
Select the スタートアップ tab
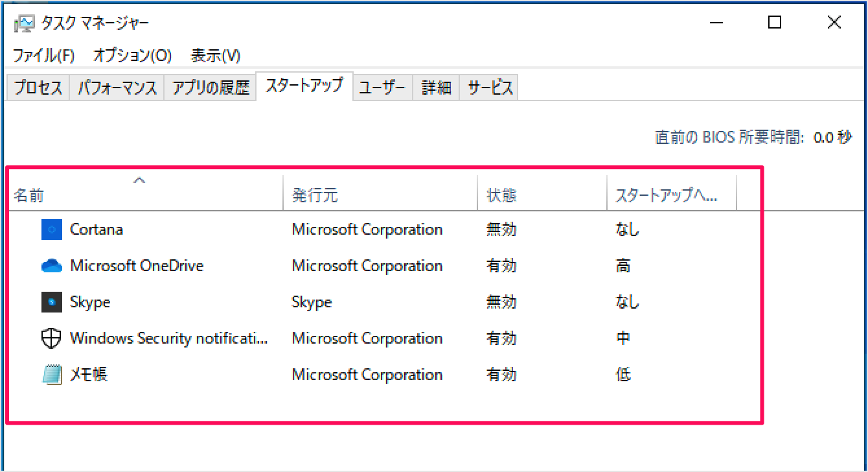coord(304,86)
